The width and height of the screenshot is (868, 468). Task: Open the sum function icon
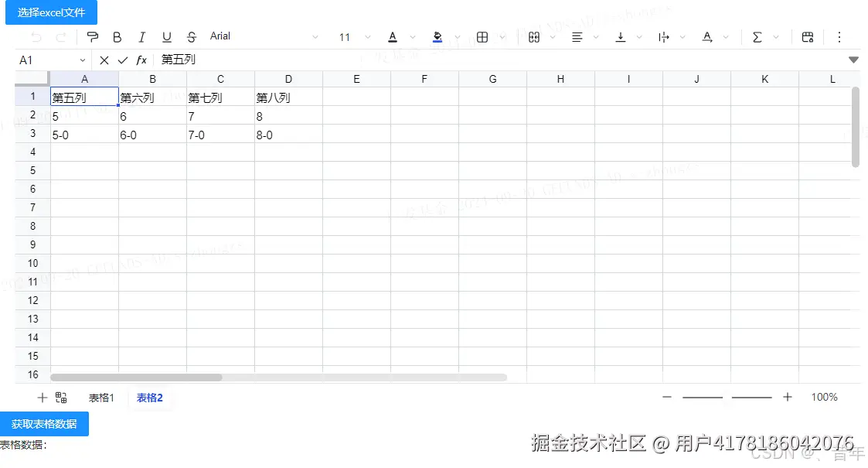(x=757, y=36)
